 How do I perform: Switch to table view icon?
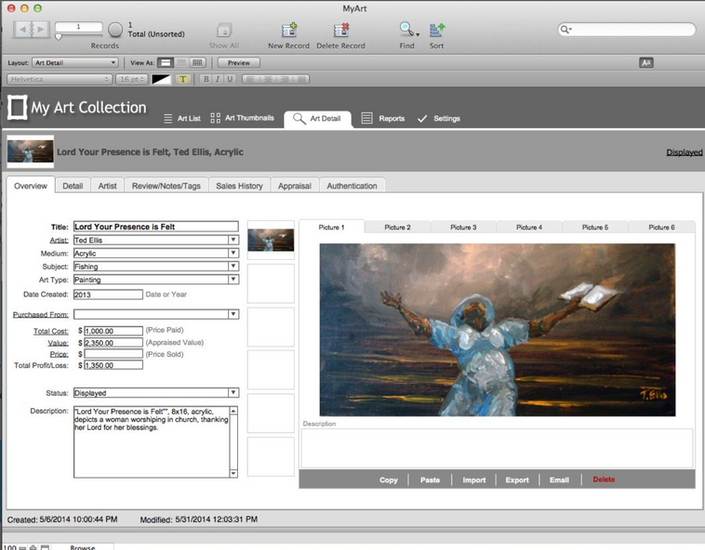tap(197, 63)
